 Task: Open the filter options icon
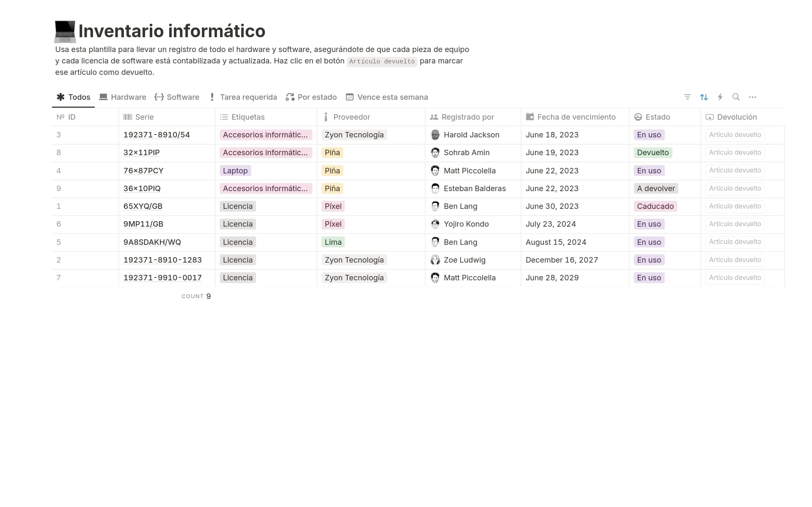pyautogui.click(x=687, y=97)
